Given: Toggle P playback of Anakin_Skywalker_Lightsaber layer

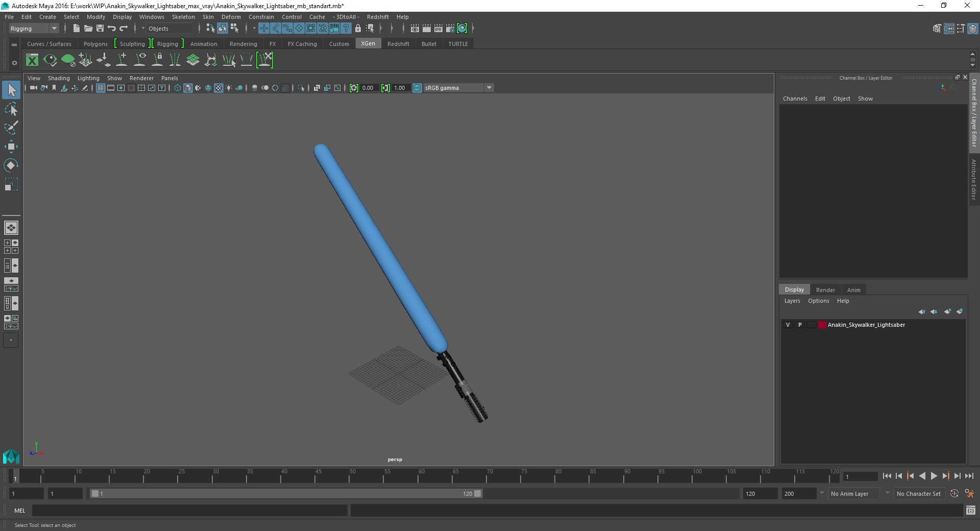Looking at the screenshot, I should (800, 325).
